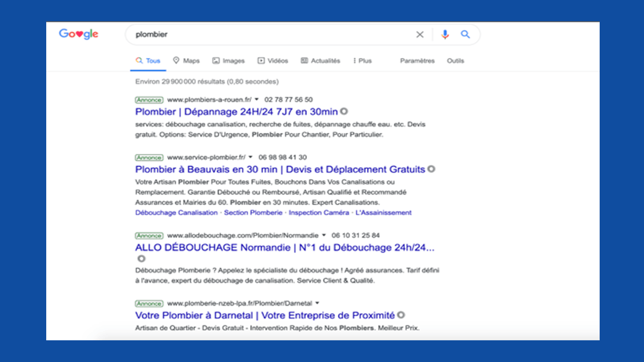Click the Google logo
The image size is (644, 362).
coord(79,34)
